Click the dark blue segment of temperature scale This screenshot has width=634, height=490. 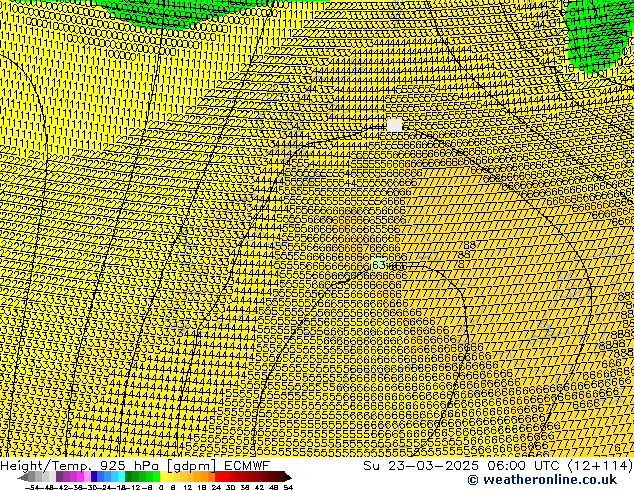94,477
